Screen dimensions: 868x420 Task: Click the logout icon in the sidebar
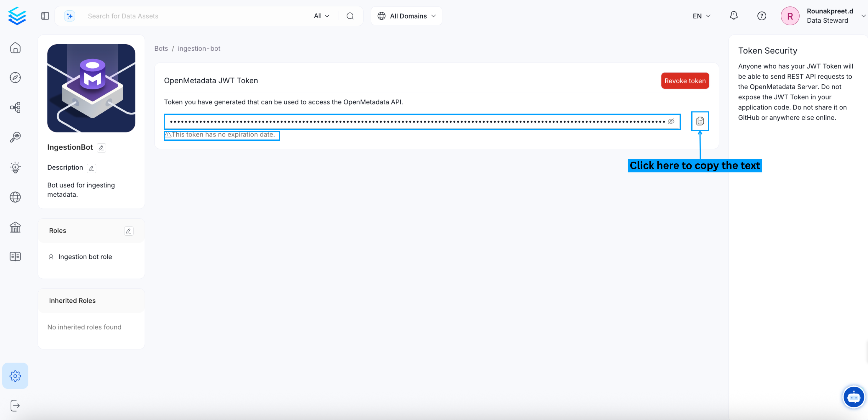[15, 406]
